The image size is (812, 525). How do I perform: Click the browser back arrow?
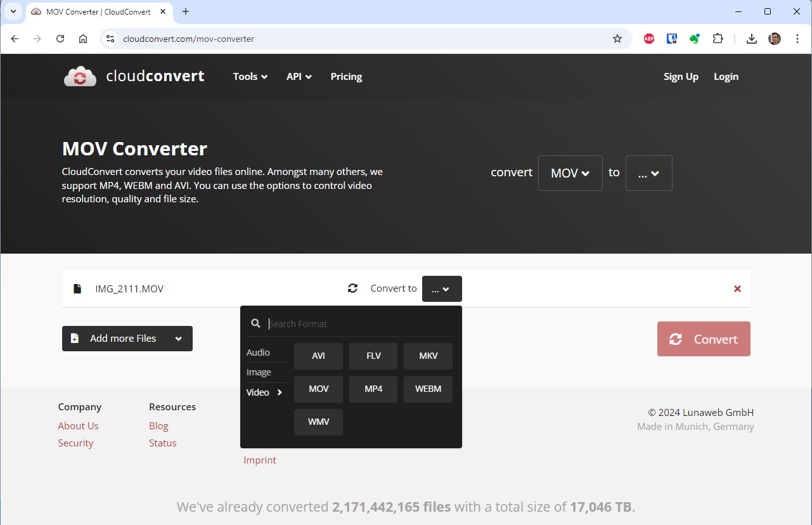15,39
